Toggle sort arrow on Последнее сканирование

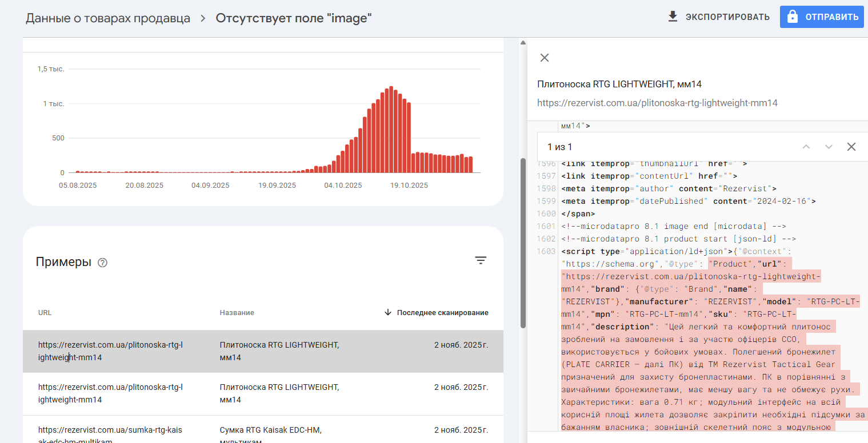pos(388,312)
